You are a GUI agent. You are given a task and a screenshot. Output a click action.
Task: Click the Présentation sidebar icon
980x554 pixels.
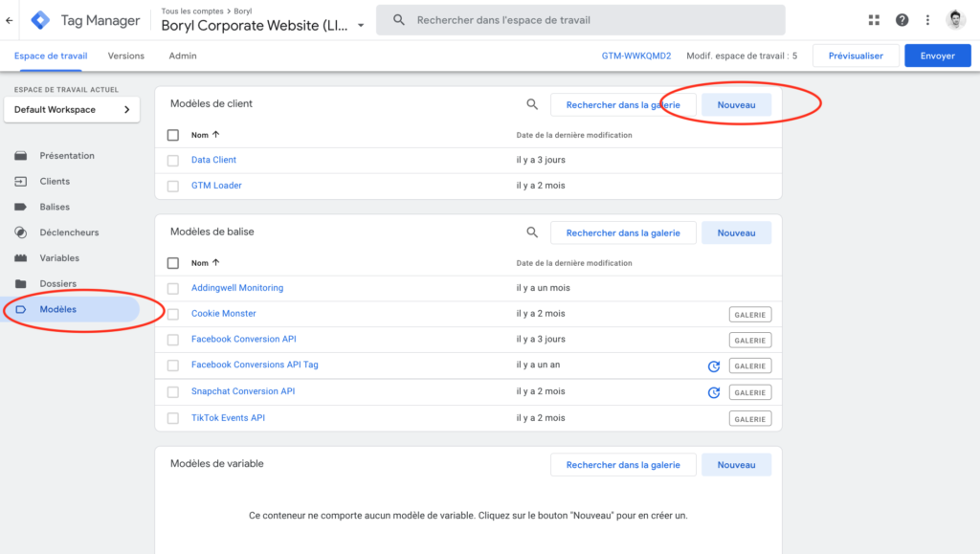click(x=21, y=156)
